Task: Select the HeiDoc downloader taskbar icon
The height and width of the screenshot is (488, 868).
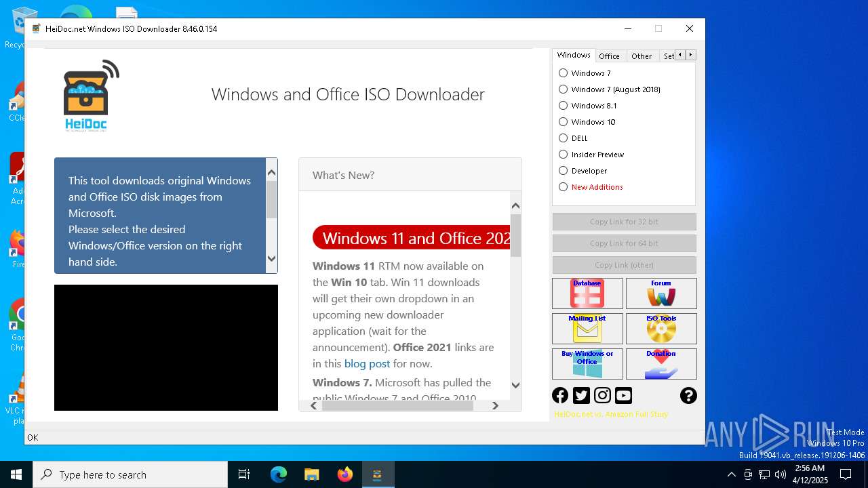Action: [378, 474]
